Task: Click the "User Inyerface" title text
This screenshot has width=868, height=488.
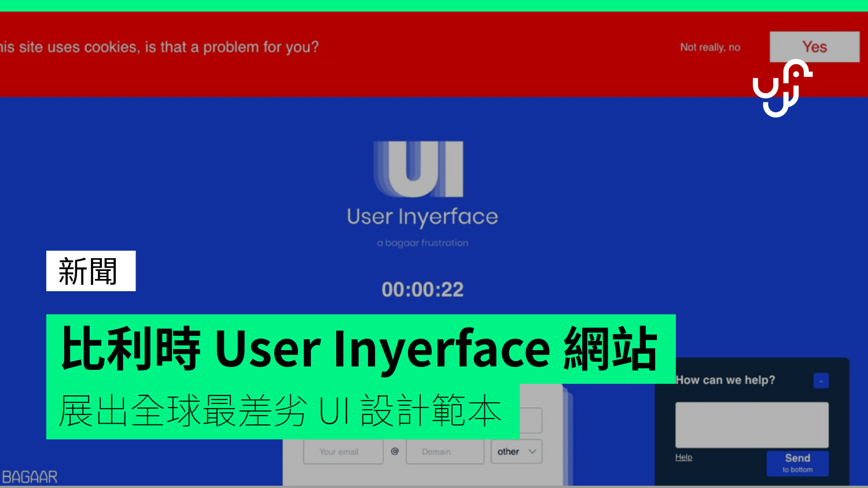Action: click(x=421, y=217)
